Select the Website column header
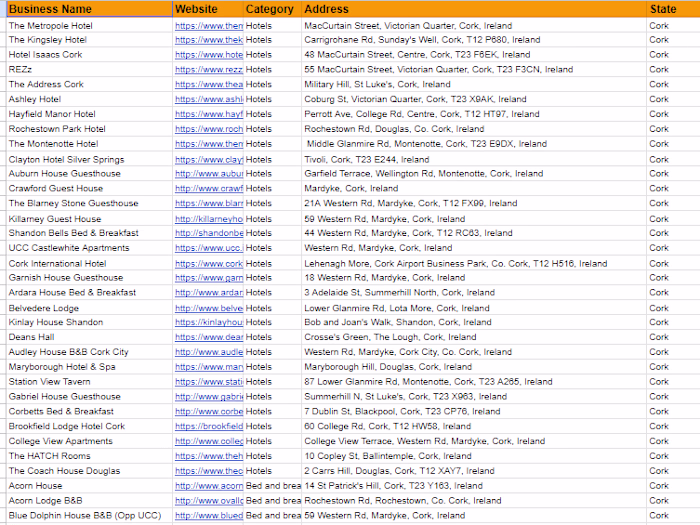This screenshot has width=700, height=525. click(208, 9)
